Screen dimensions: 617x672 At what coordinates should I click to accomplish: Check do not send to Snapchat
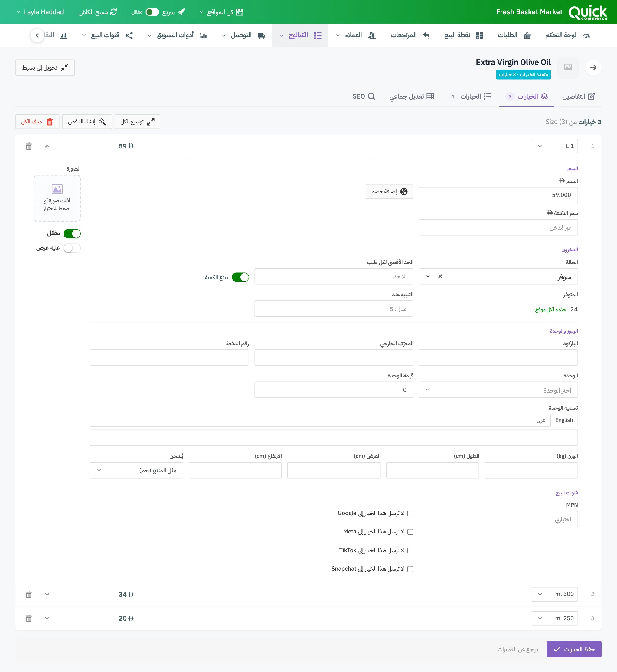(x=410, y=569)
